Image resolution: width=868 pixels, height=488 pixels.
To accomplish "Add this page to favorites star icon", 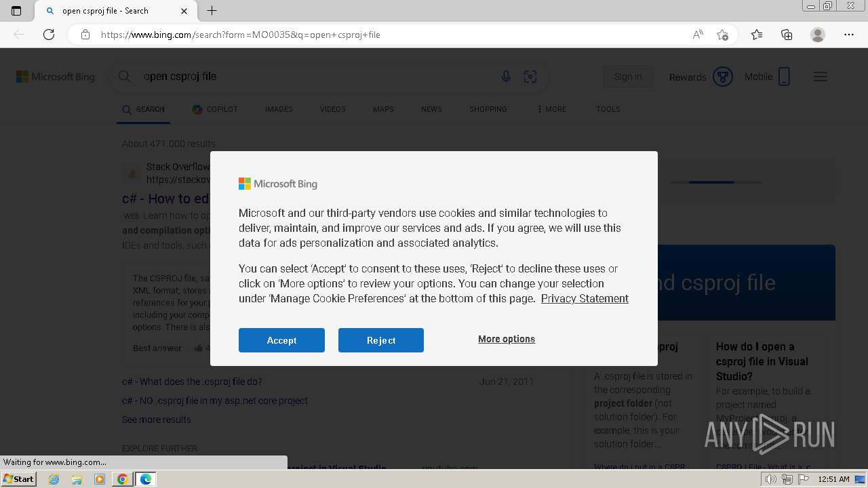I will [722, 35].
